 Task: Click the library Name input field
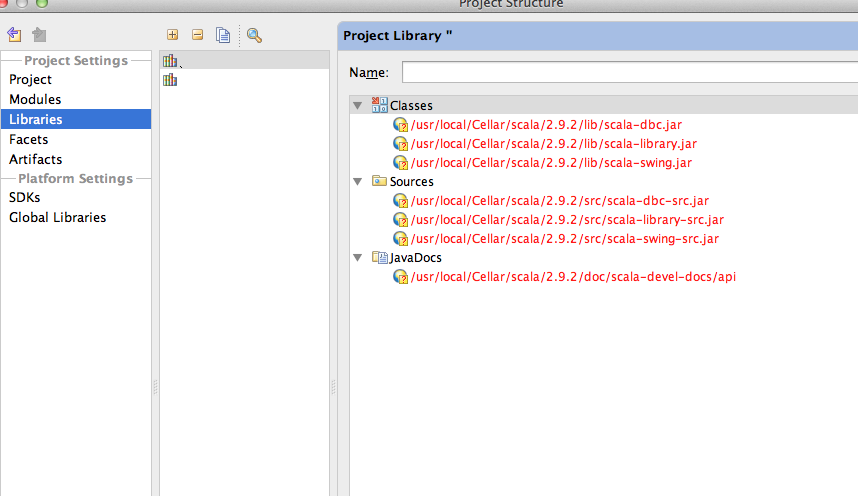pos(629,72)
